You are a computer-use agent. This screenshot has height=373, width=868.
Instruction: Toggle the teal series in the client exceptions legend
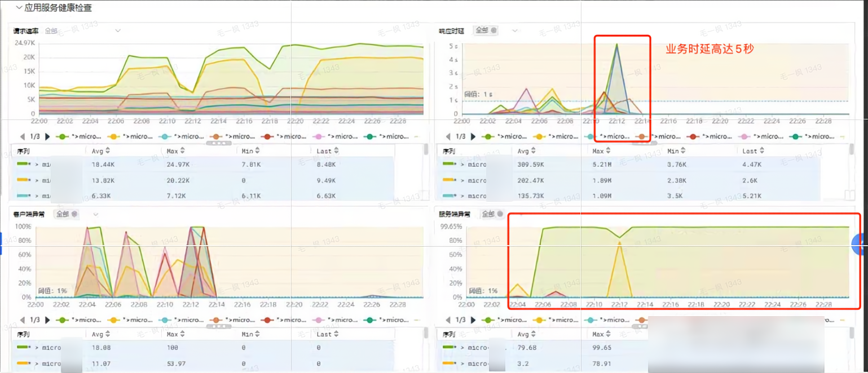(x=165, y=319)
